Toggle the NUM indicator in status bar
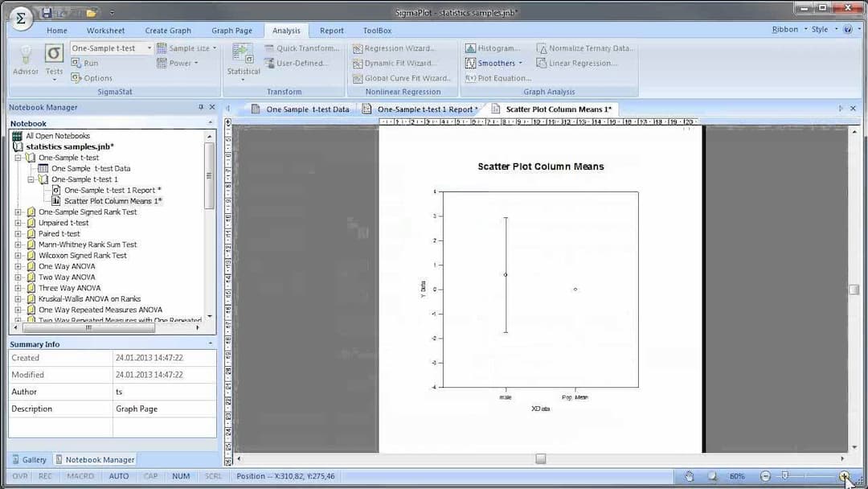 pyautogui.click(x=180, y=475)
